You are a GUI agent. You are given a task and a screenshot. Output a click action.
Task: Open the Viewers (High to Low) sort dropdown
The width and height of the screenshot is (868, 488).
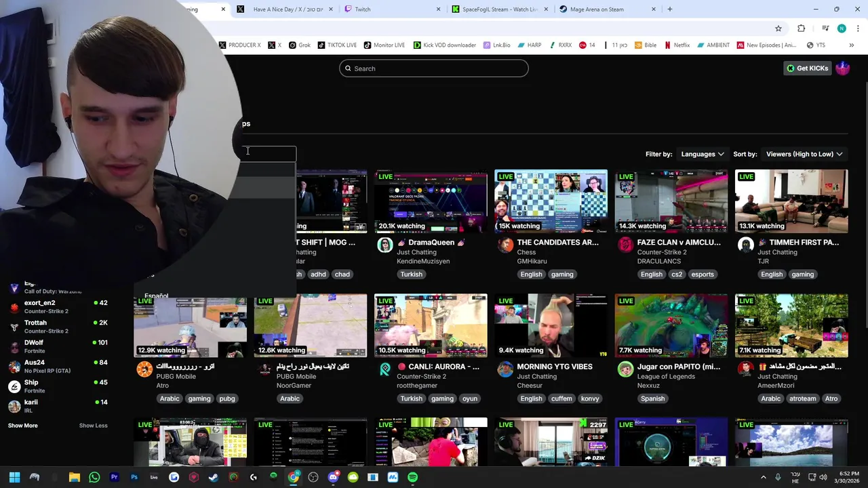tap(804, 154)
